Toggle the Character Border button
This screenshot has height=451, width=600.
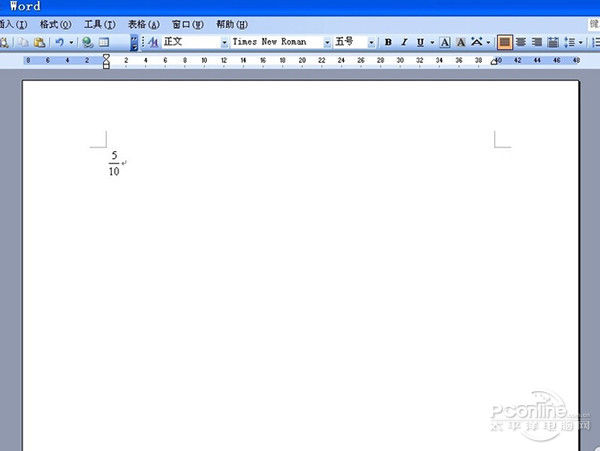445,42
